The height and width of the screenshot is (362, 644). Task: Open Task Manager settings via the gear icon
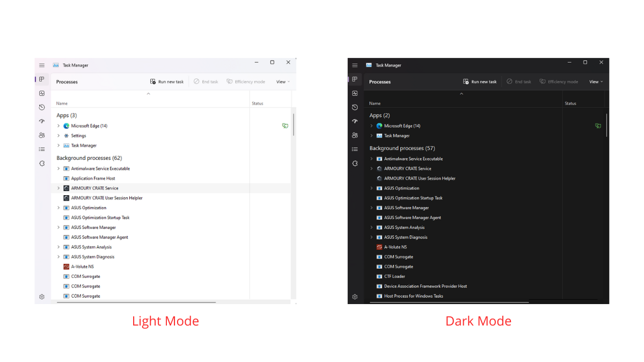(42, 297)
